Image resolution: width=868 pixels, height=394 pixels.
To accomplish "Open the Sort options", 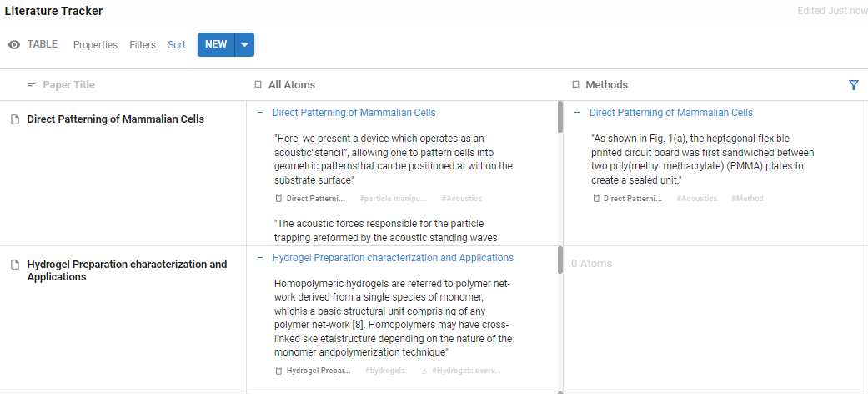I will point(177,45).
